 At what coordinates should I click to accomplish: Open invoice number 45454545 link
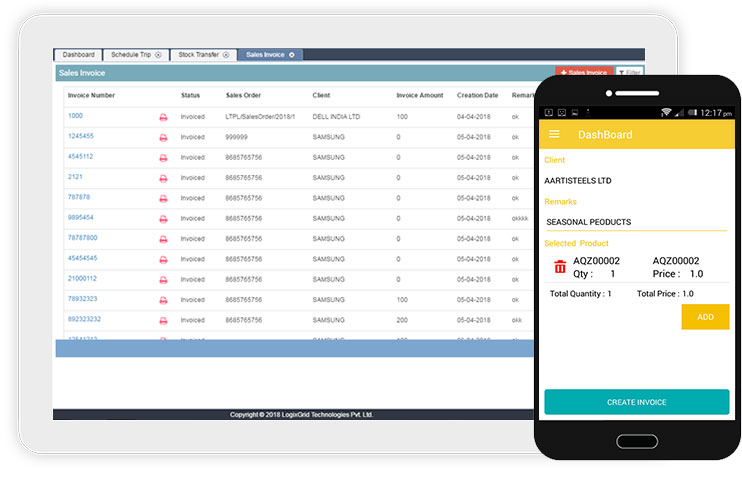pos(82,258)
